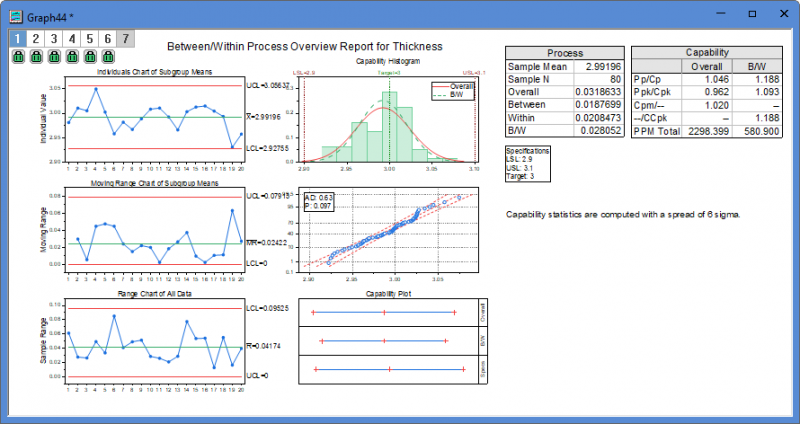Click the fifth green lock icon
Screen dimensions: 800x424
(x=89, y=58)
